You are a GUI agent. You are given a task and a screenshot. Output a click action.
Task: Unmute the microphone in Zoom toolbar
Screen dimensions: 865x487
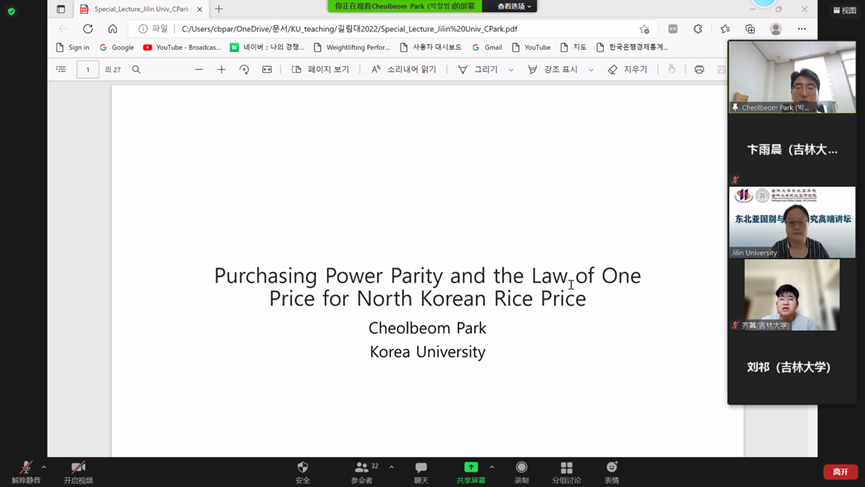tap(25, 468)
